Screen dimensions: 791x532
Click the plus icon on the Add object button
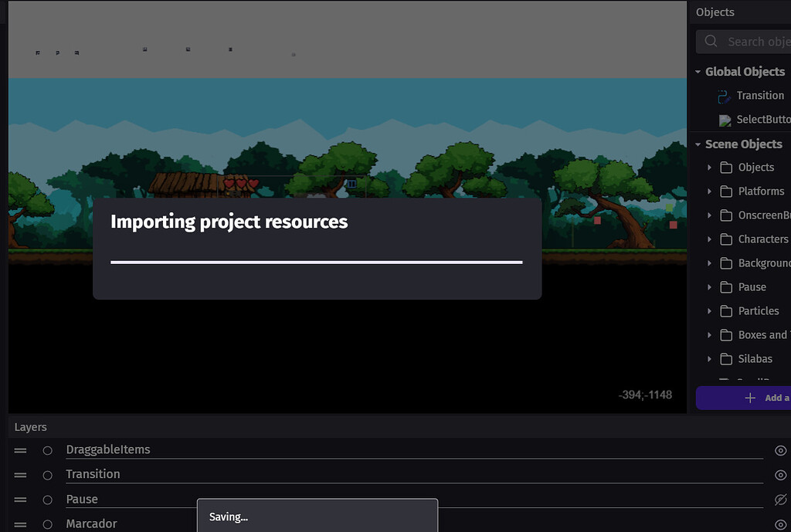click(x=750, y=398)
